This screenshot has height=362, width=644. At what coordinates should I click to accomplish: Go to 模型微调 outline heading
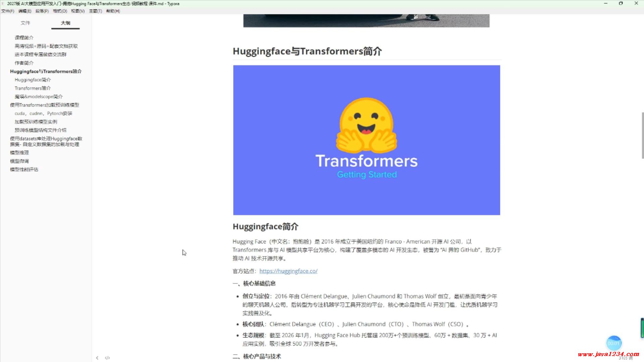coord(19,161)
